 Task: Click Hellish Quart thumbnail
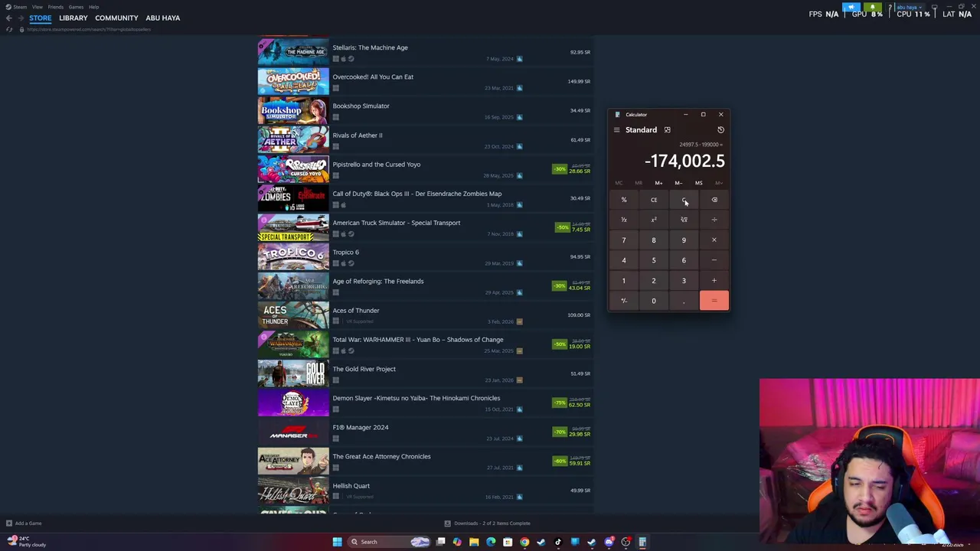tap(293, 491)
